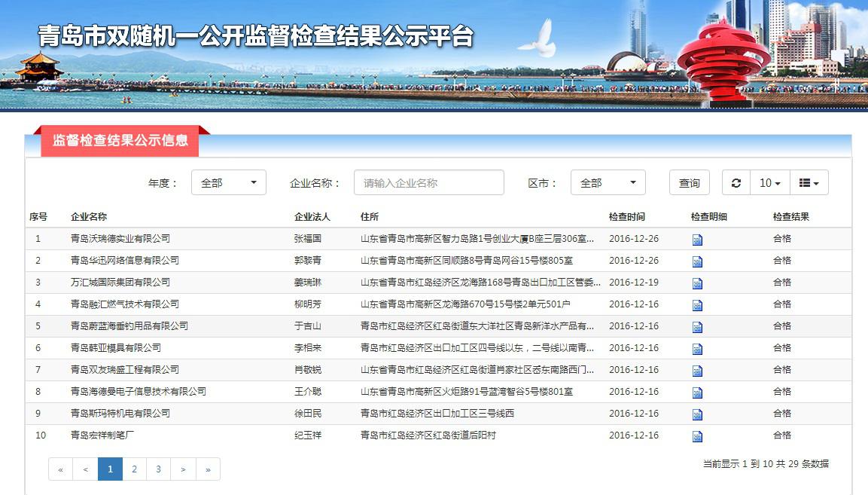Viewport: 868px width, 495px height.
Task: Open detail icon for 青岛宏祥制笔厂 row
Action: 697,436
